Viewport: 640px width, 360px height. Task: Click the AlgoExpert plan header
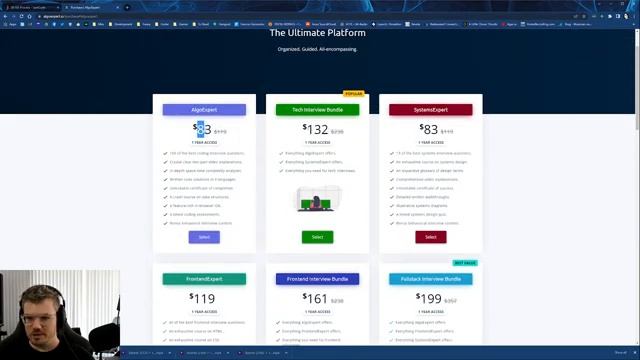click(x=204, y=110)
